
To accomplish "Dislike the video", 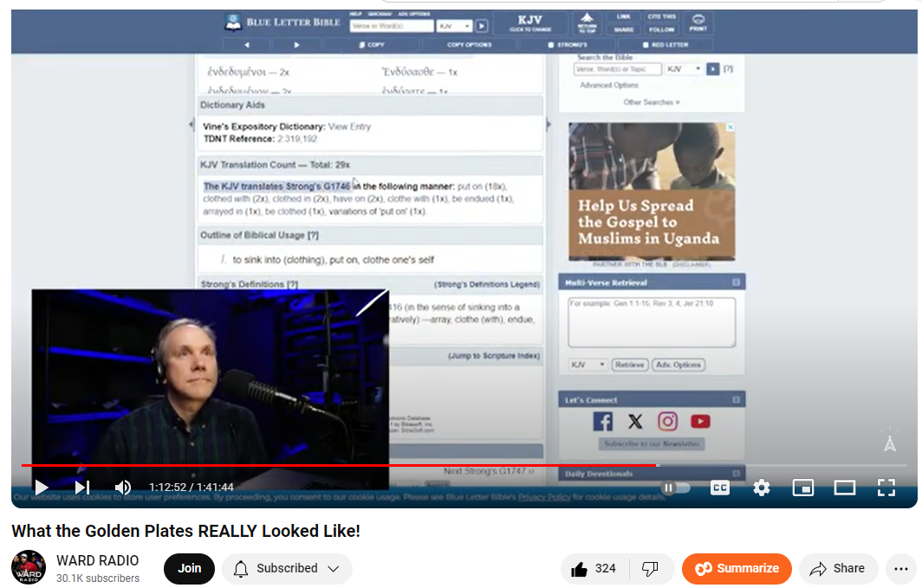I will coord(650,569).
